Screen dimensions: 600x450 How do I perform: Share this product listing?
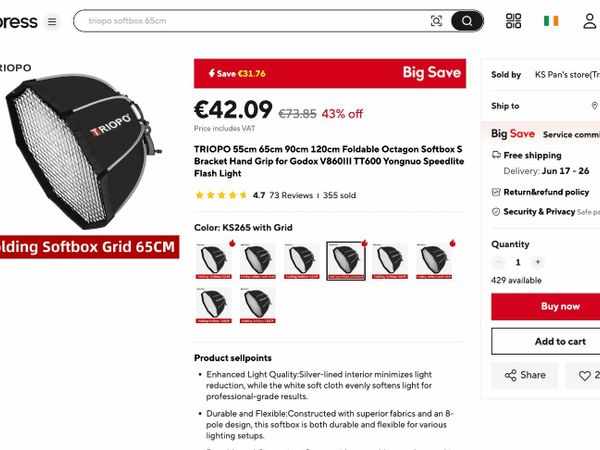(x=525, y=375)
